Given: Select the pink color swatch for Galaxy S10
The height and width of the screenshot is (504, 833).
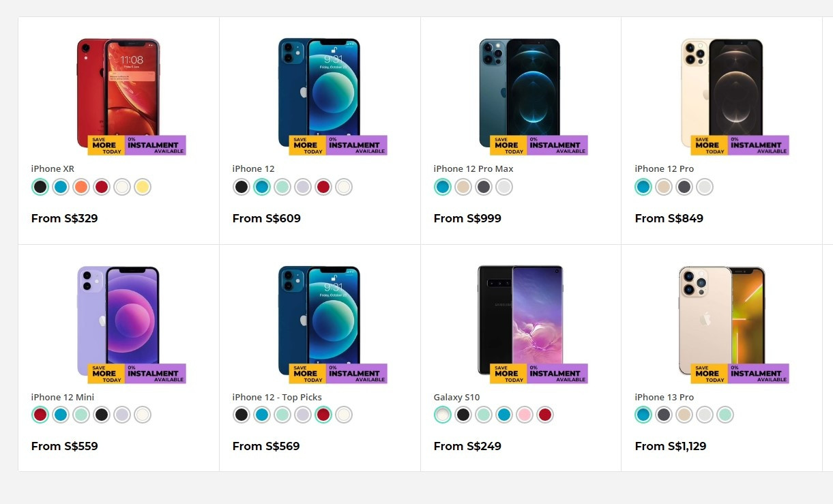Looking at the screenshot, I should point(525,415).
